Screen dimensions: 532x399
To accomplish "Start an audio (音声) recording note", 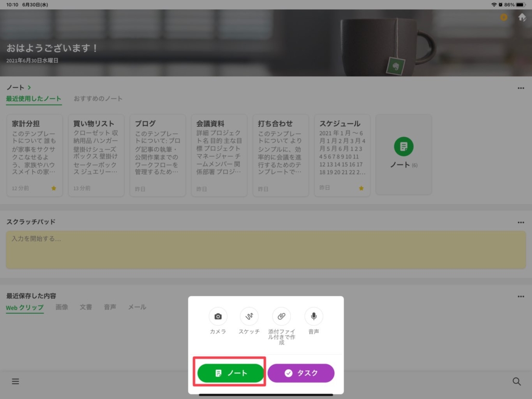I will click(313, 316).
